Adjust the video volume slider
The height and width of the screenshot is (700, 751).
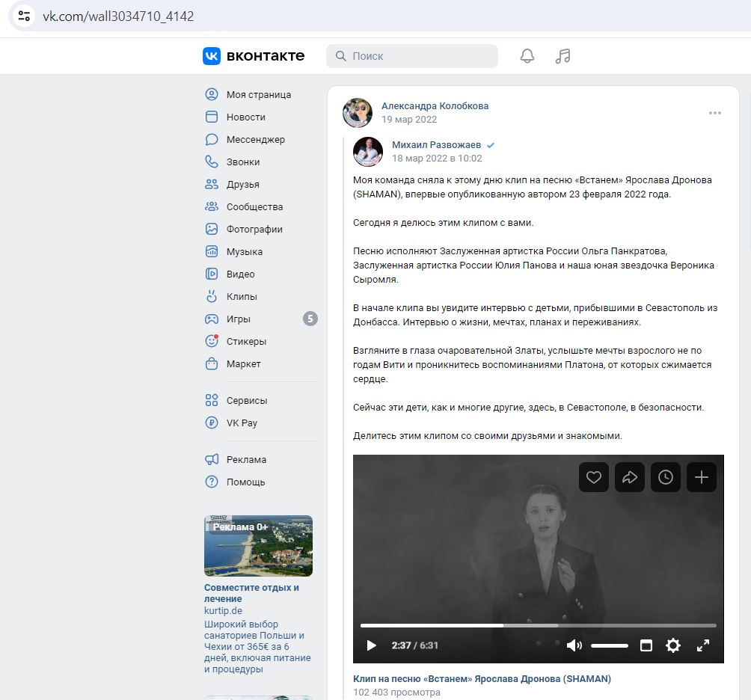[609, 645]
